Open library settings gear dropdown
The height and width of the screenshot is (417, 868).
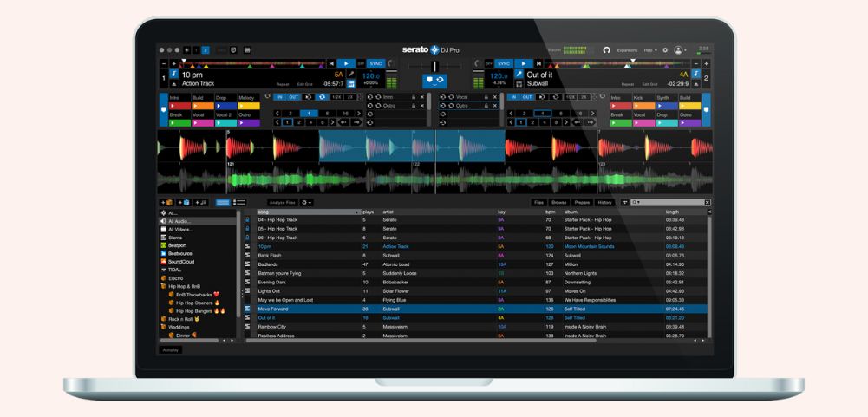[x=307, y=203]
